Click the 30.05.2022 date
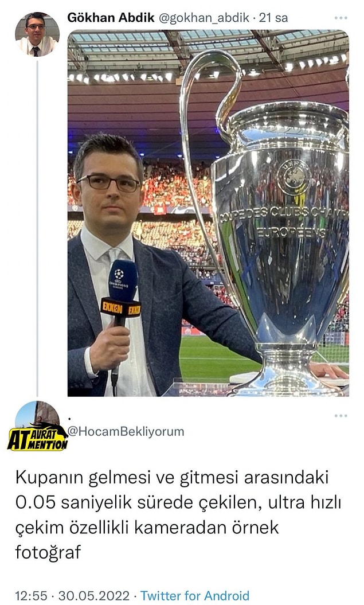This screenshot has height=605, width=364. click(93, 595)
